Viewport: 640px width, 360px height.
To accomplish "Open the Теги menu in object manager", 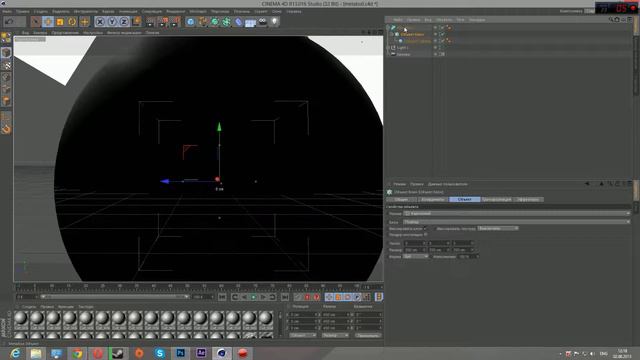I will pos(460,20).
